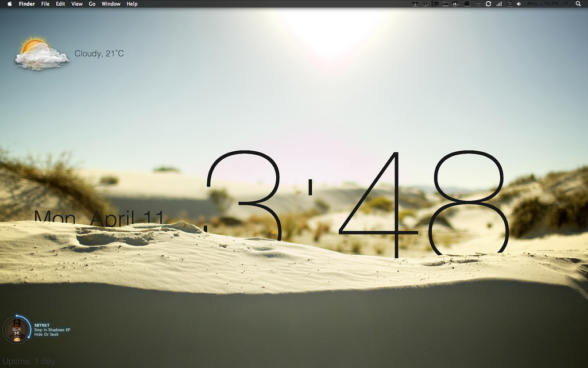Open the Edit menu

click(60, 4)
